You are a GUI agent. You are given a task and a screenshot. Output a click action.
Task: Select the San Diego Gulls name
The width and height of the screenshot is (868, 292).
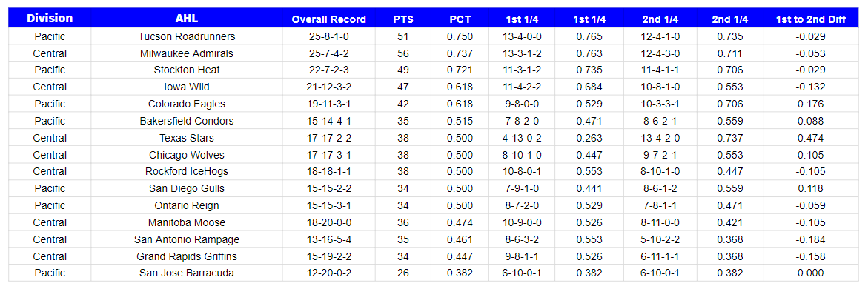(187, 189)
